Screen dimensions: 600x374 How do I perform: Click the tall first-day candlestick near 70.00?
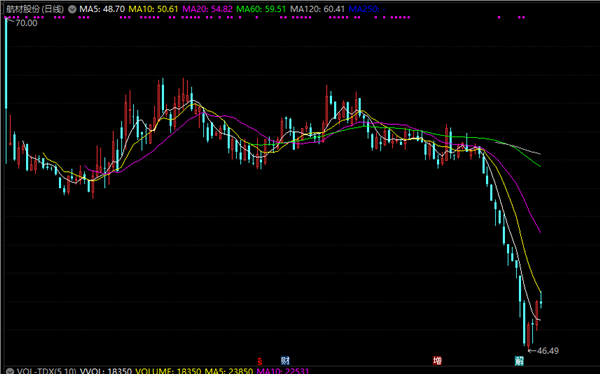point(6,91)
